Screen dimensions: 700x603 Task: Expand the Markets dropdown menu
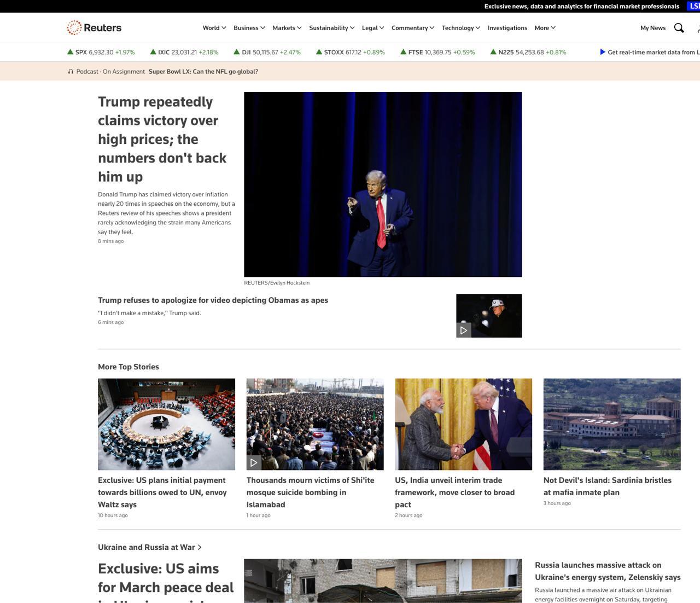287,28
